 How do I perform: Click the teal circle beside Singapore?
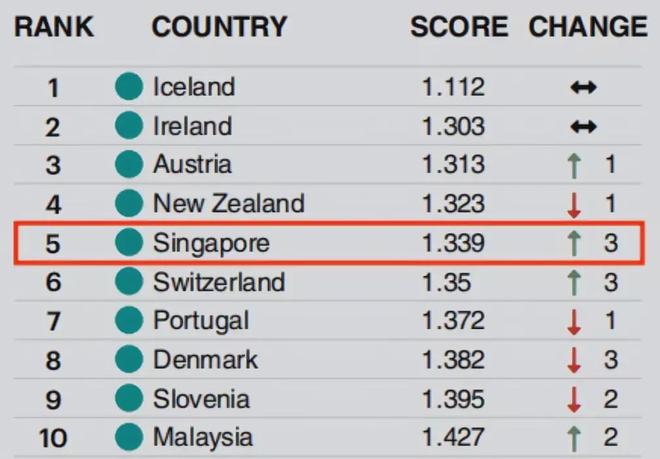click(129, 243)
